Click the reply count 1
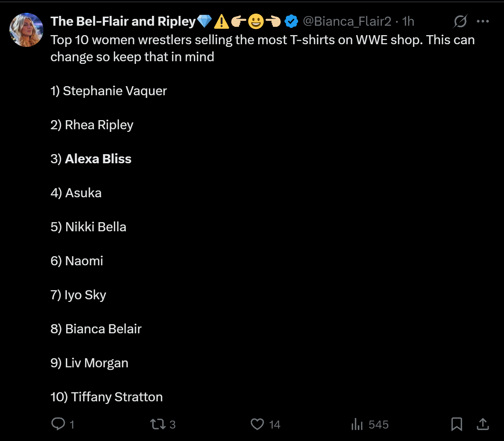Viewport: 504px width, 441px height. click(x=72, y=424)
